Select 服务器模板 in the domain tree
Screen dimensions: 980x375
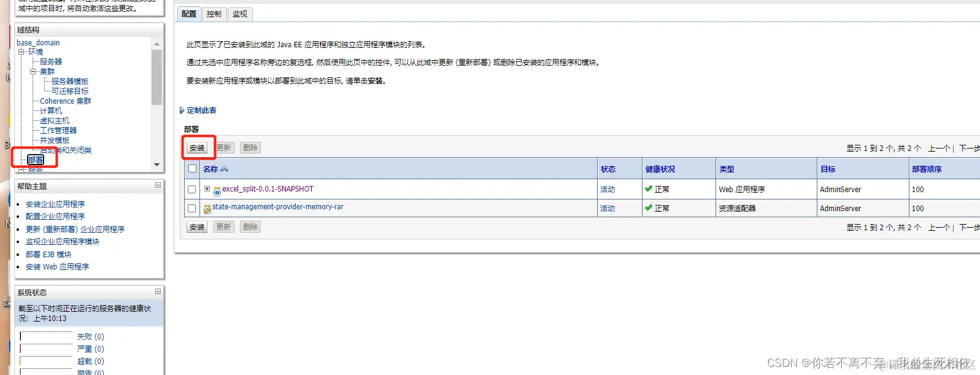click(x=70, y=82)
